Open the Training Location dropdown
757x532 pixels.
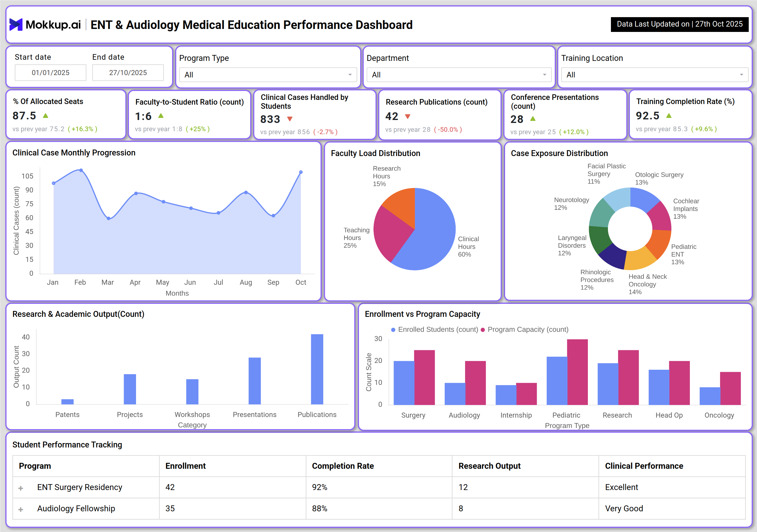tap(655, 75)
